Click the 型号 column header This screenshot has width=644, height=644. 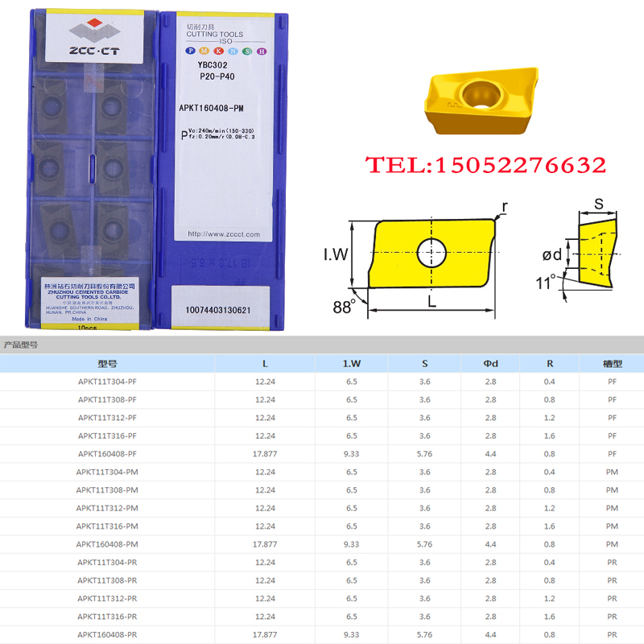(107, 364)
